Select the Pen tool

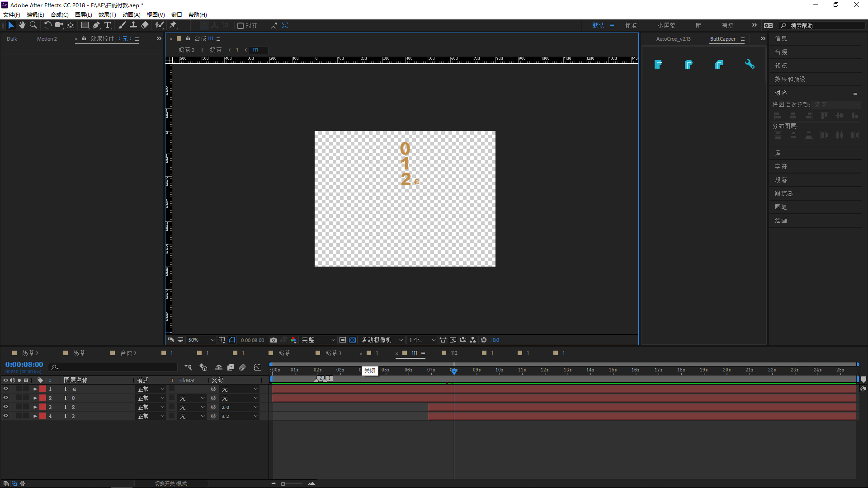96,25
